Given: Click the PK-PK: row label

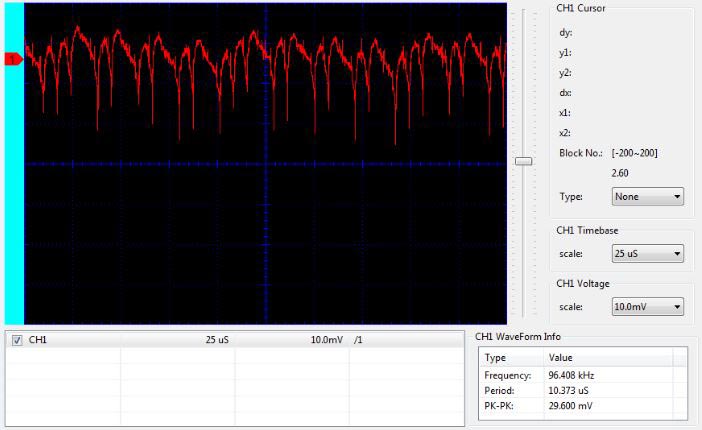Looking at the screenshot, I should pyautogui.click(x=499, y=406).
